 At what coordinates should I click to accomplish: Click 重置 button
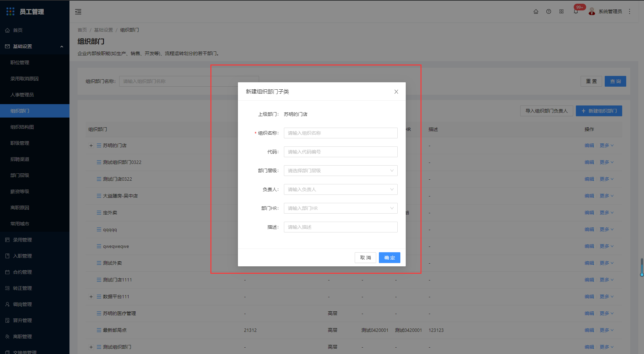pos(591,81)
